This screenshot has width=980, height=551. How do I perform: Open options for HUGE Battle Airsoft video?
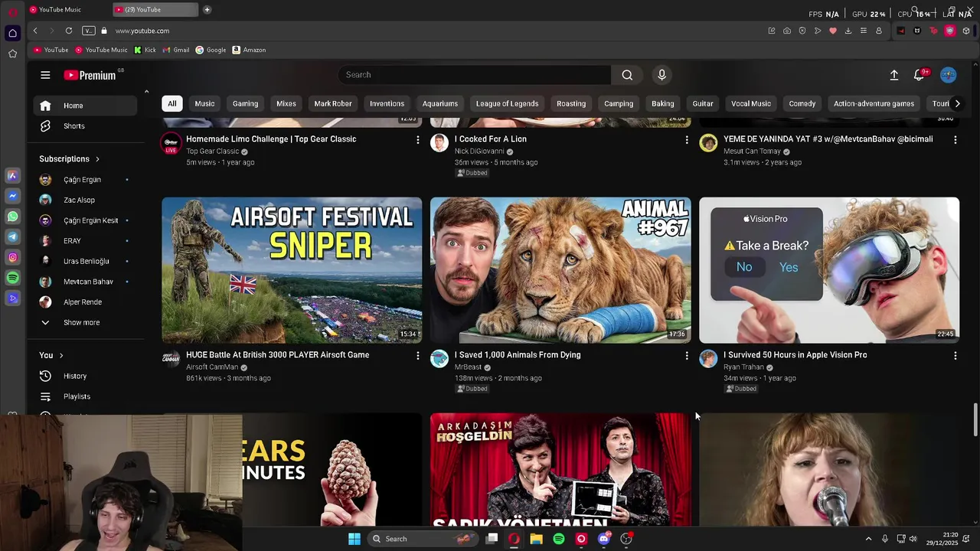coord(417,356)
